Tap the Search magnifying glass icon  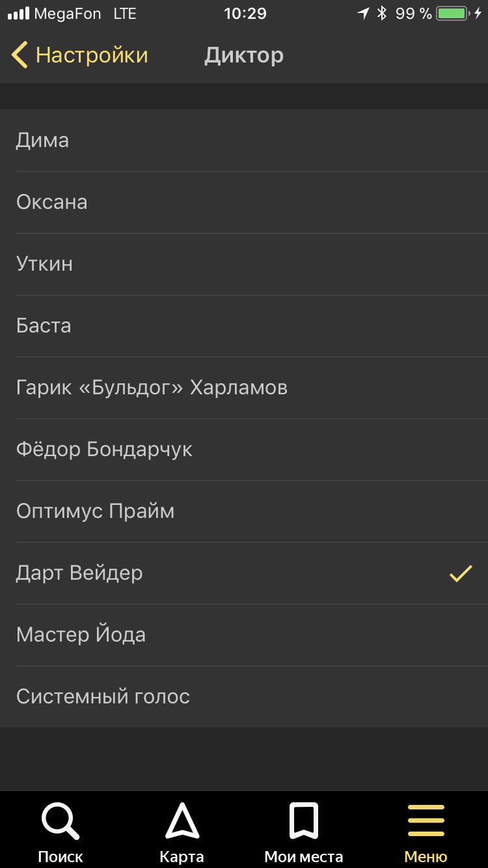tap(61, 821)
